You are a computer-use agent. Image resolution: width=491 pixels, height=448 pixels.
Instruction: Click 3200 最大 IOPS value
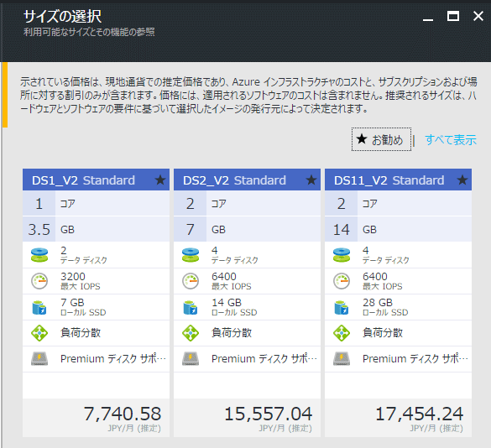click(x=81, y=281)
